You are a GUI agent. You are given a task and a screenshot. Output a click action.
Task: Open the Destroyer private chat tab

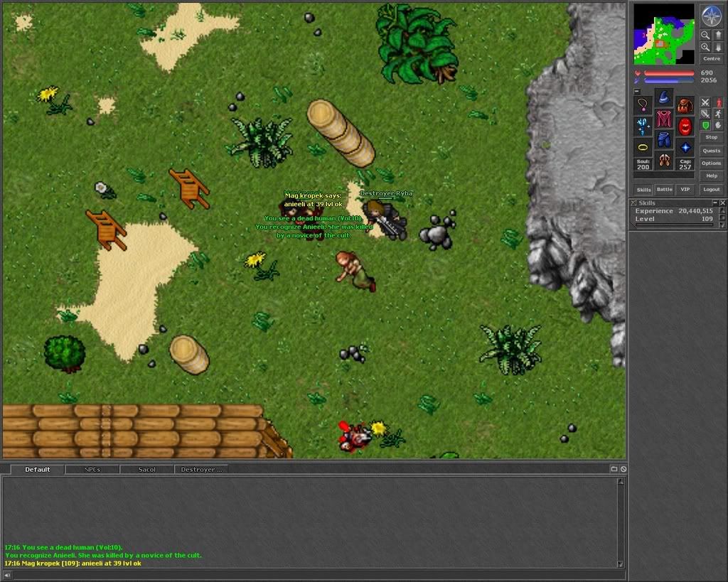pos(201,470)
